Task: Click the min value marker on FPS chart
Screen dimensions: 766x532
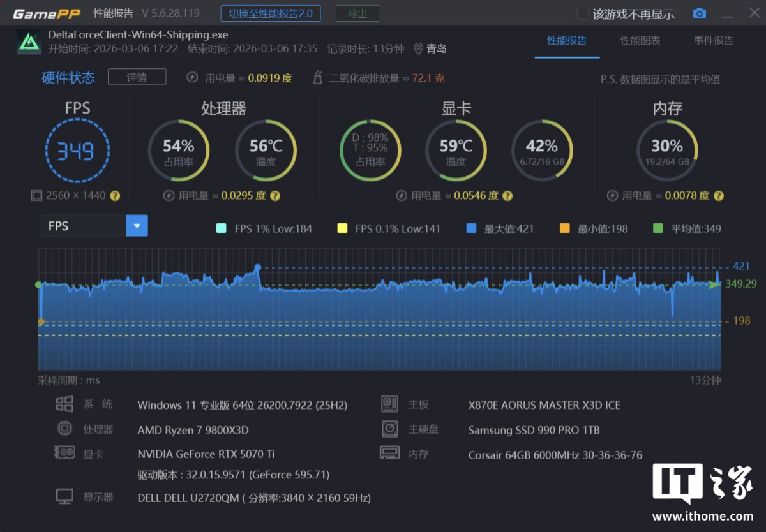Action: pyautogui.click(x=41, y=321)
